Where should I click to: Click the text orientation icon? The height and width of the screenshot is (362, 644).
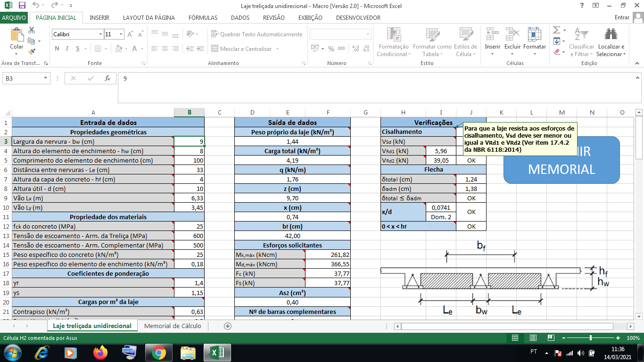point(190,34)
